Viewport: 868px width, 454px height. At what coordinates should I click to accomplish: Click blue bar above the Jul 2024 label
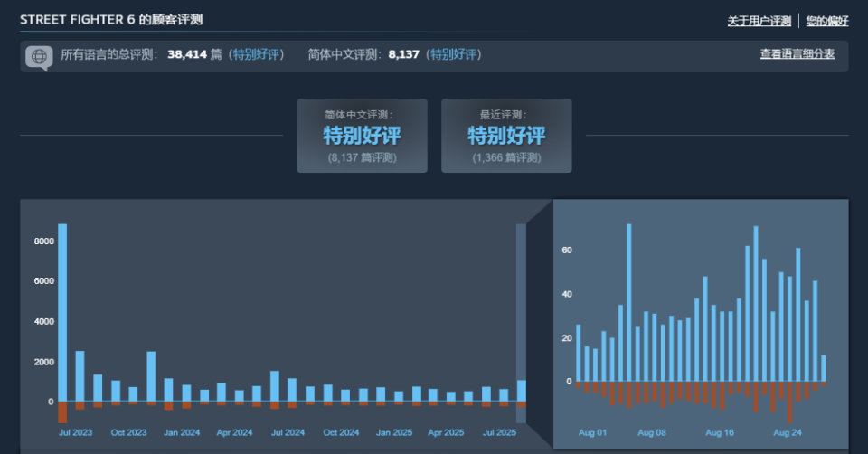pos(275,386)
